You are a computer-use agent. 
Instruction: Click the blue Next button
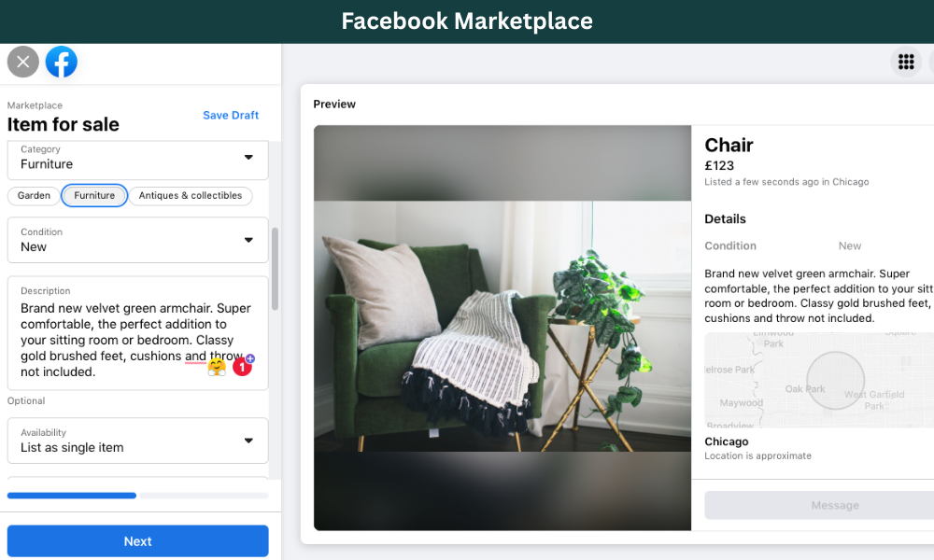(137, 541)
